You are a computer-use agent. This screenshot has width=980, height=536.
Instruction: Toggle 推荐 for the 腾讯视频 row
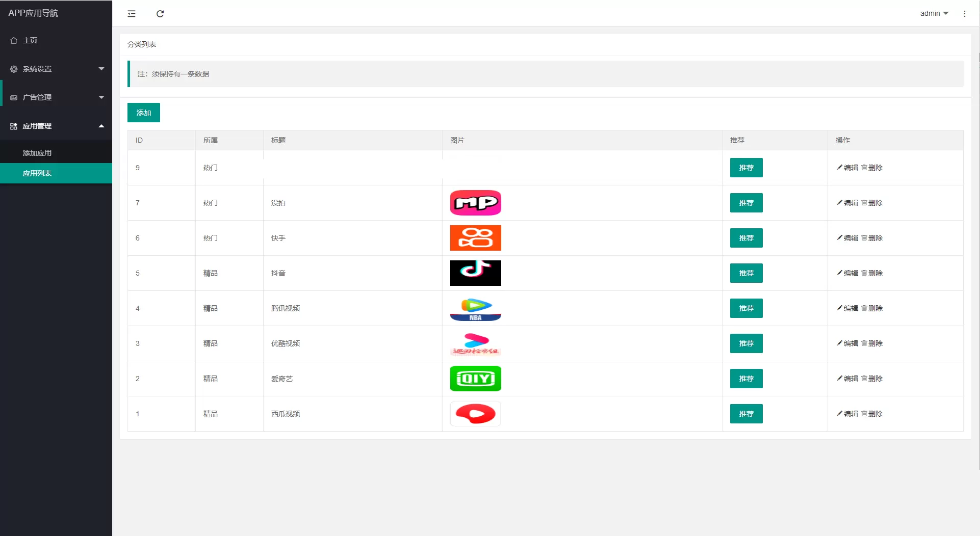746,308
